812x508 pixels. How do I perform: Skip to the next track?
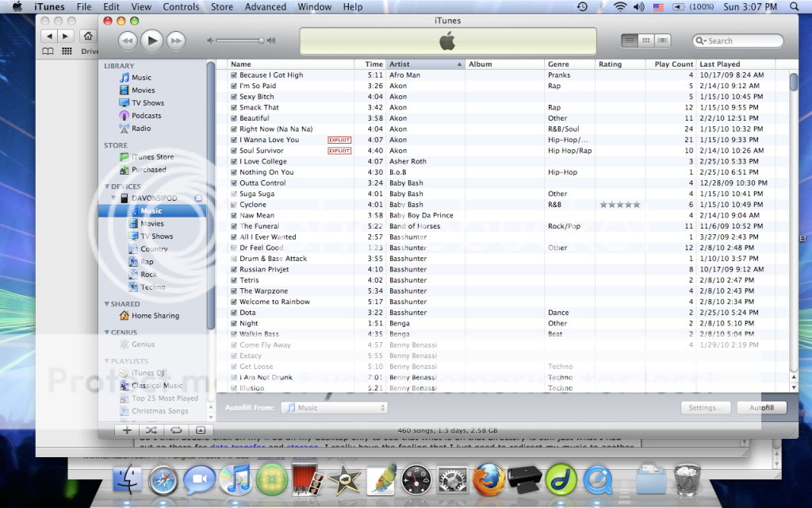[176, 40]
